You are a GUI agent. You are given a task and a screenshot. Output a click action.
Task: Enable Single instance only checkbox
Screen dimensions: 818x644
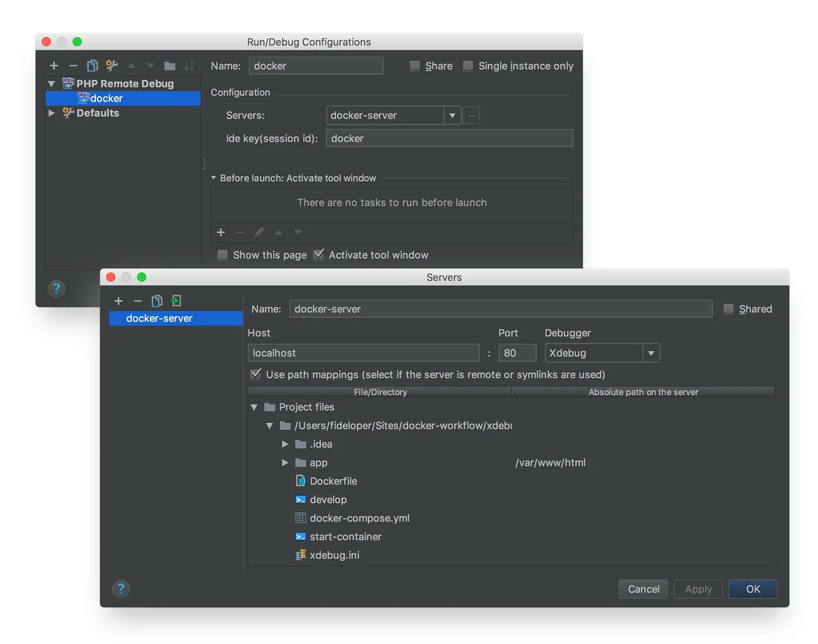coord(468,66)
